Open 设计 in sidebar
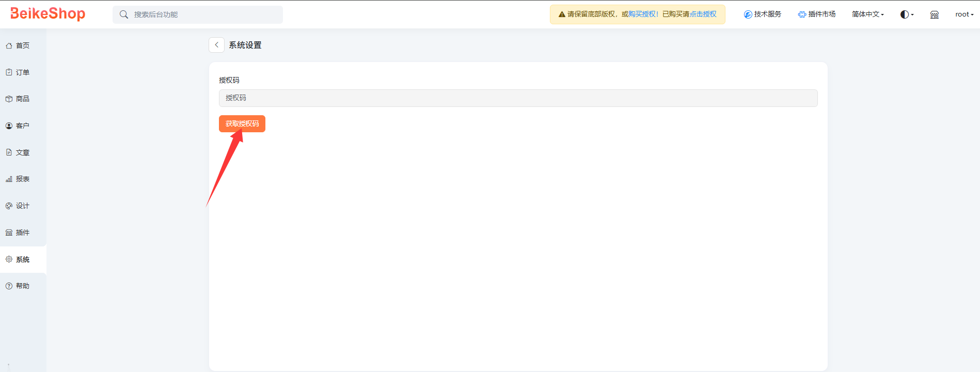Image resolution: width=980 pixels, height=372 pixels. [x=23, y=206]
